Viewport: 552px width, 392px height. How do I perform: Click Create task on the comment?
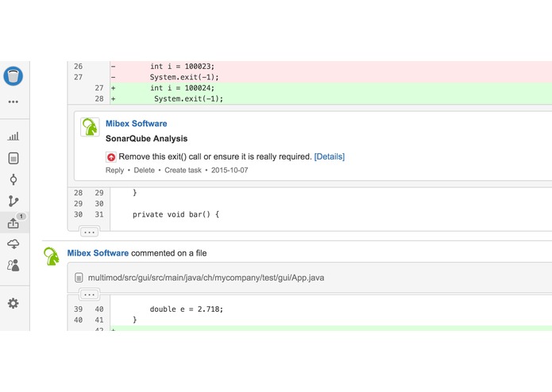183,170
